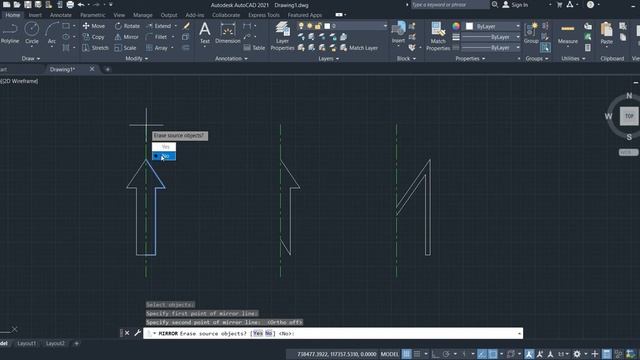Viewport: 640px width, 360px height.
Task: Expand the Annotation panel
Action: coord(231,59)
